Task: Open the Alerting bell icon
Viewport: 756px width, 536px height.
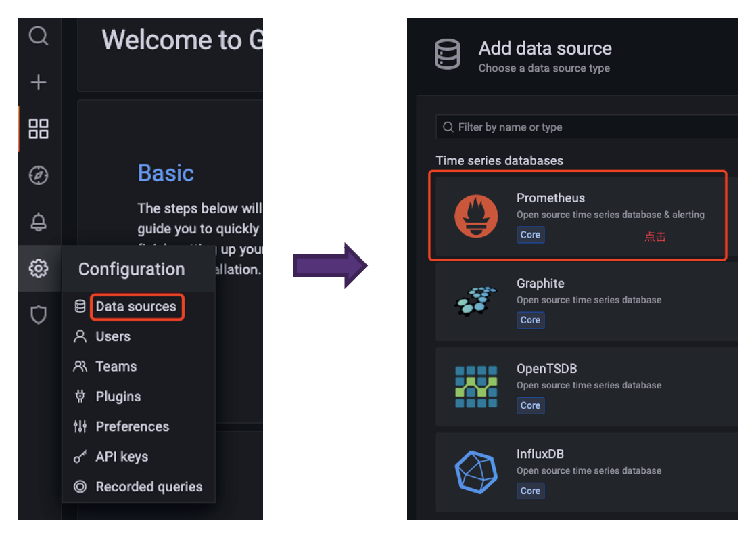Action: (x=39, y=221)
